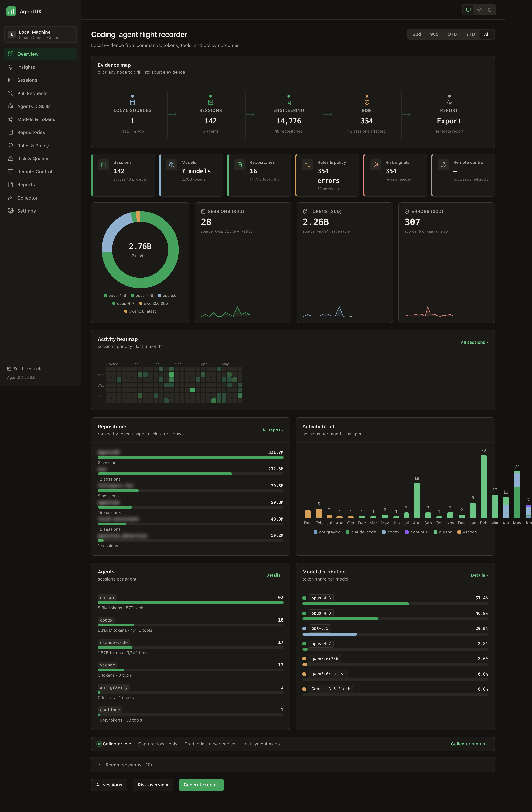Switch to dark theme mode
Viewport: 532px width, 812px height.
click(x=490, y=9)
